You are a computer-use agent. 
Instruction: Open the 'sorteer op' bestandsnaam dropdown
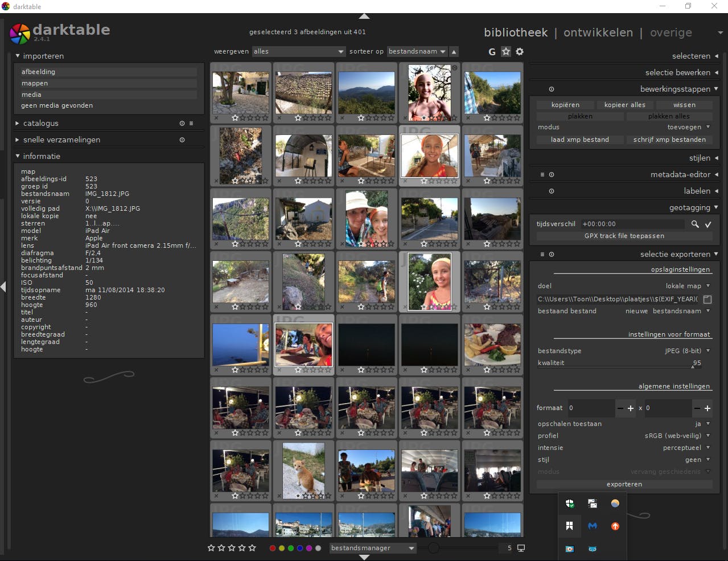(x=417, y=52)
